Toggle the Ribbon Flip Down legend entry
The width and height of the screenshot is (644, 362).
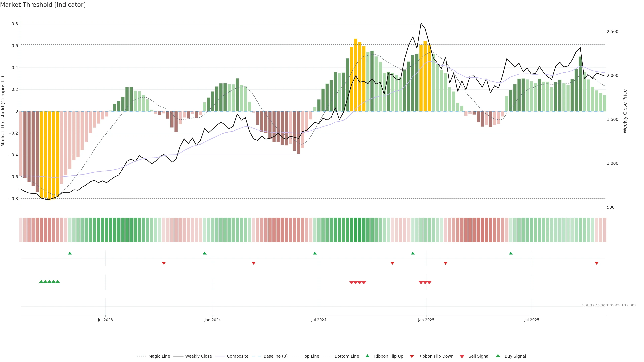coord(436,356)
